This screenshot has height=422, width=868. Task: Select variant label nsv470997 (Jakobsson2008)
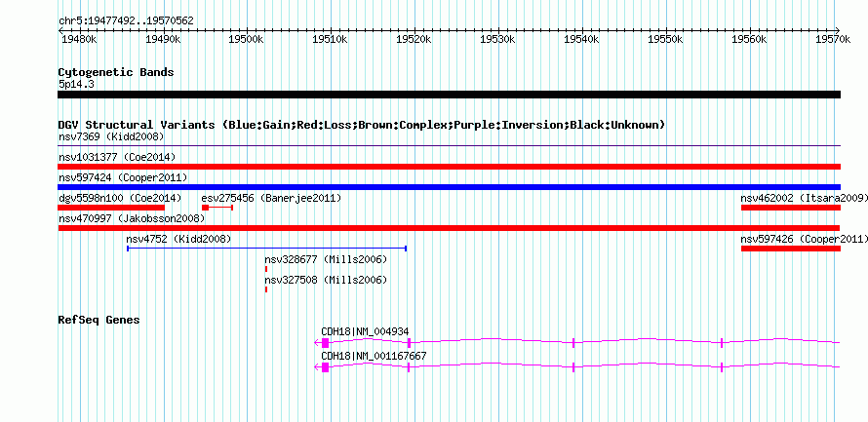132,218
